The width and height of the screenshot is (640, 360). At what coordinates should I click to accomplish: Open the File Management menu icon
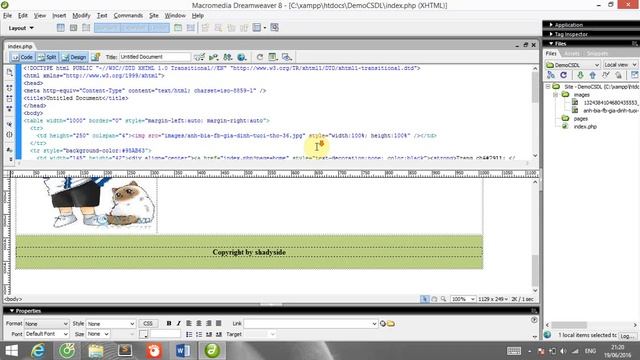click(x=227, y=57)
